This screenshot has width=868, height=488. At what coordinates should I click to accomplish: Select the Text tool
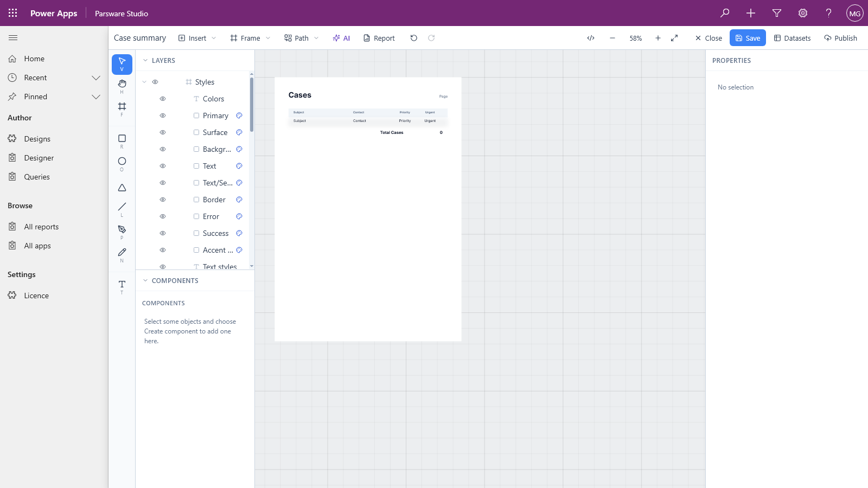tap(122, 287)
